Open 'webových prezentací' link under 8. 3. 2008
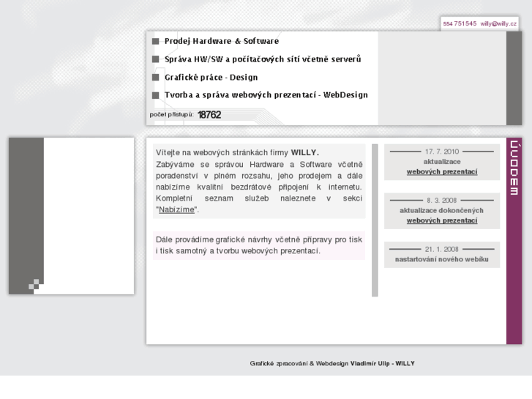Image resolution: width=532 pixels, height=399 pixels. [x=442, y=220]
